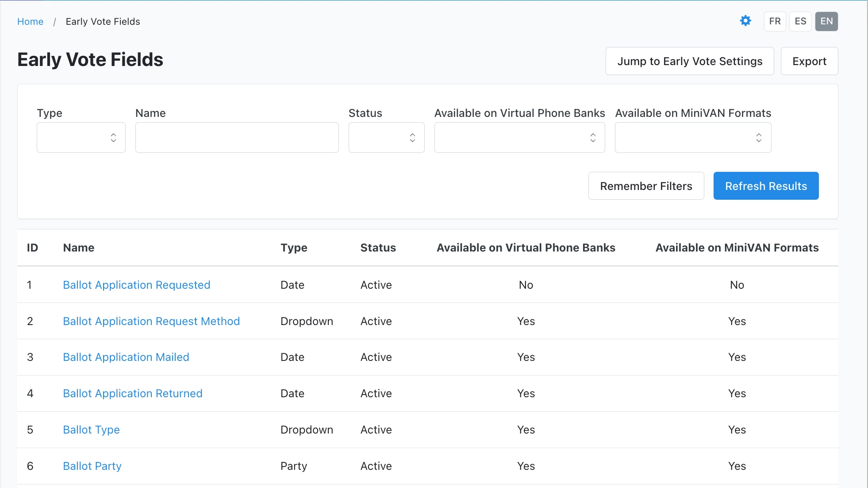Click into the Name filter field

237,138
